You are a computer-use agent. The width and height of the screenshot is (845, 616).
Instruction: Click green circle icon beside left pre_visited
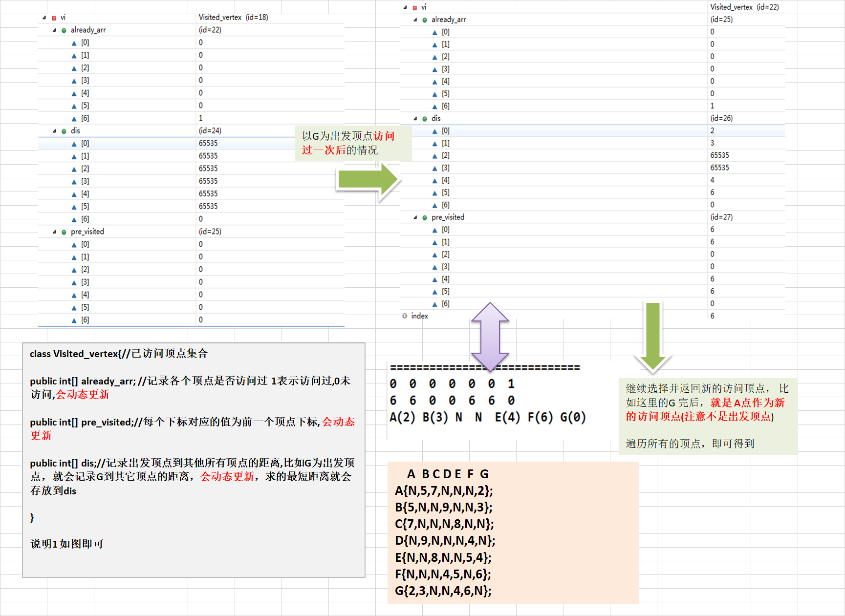64,233
